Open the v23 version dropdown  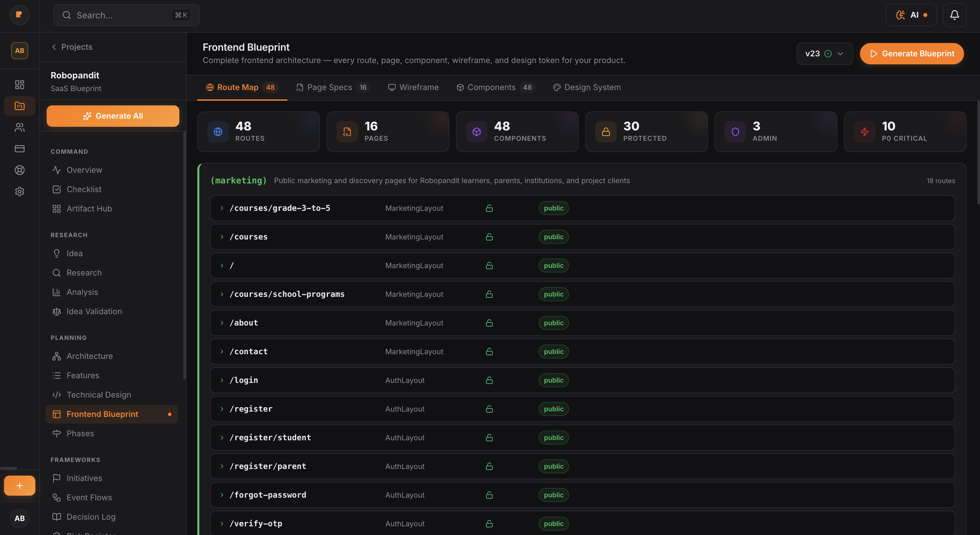(x=824, y=53)
